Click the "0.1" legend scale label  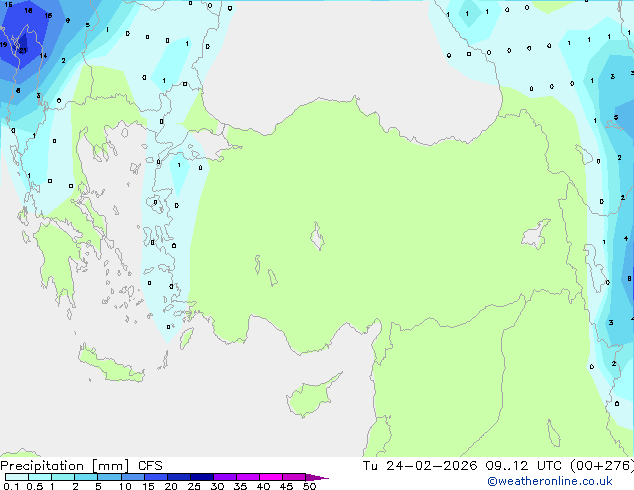click(11, 486)
